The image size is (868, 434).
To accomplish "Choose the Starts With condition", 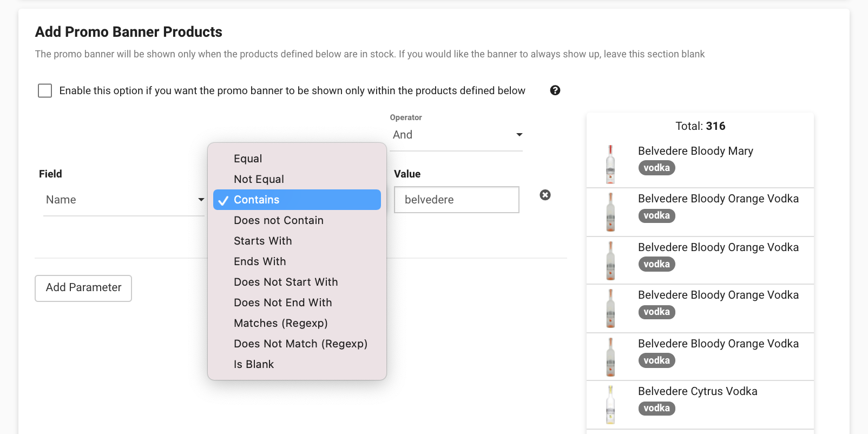I will [x=297, y=241].
